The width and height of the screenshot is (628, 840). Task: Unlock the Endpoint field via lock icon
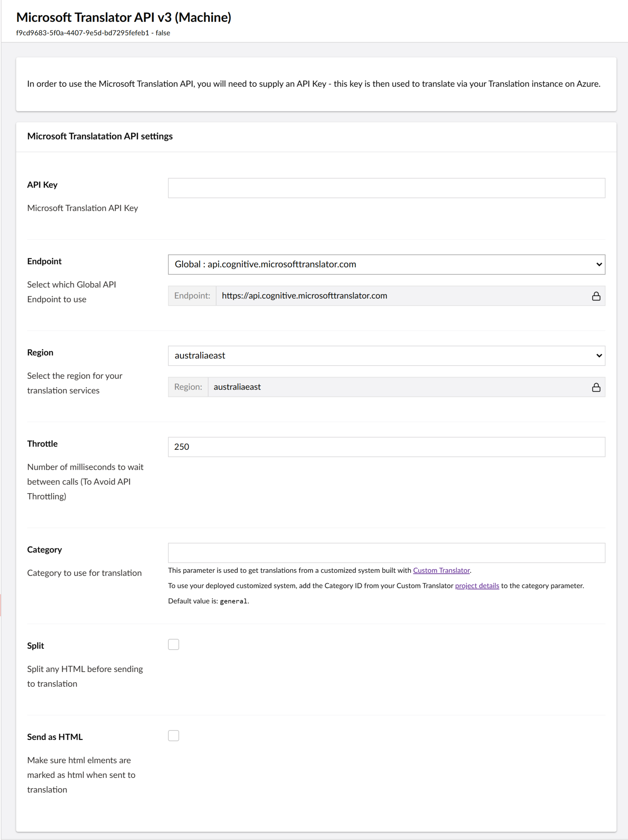pos(596,296)
